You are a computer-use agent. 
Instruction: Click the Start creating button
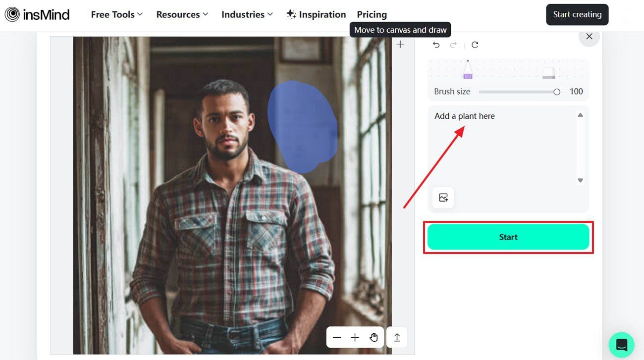pos(577,14)
